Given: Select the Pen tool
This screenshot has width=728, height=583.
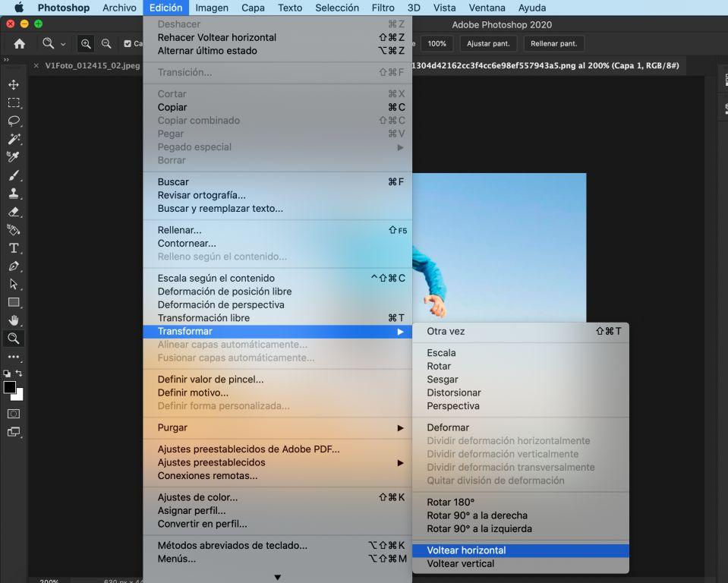Looking at the screenshot, I should click(x=14, y=266).
